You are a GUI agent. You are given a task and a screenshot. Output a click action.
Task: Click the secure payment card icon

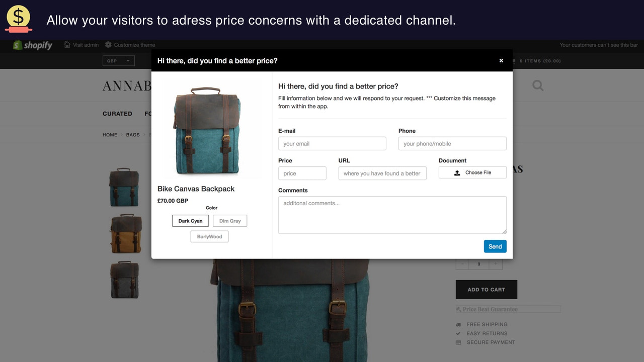coord(458,342)
